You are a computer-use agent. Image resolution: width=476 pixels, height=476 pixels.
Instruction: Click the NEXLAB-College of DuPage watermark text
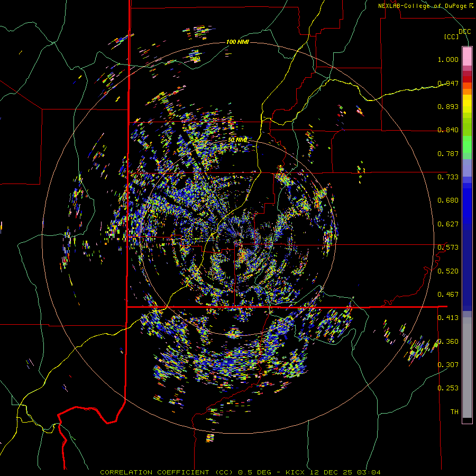pos(426,6)
